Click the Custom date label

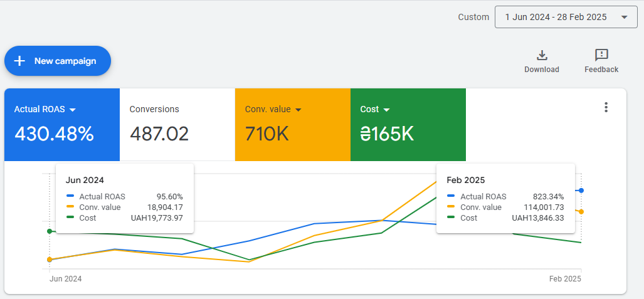(473, 18)
